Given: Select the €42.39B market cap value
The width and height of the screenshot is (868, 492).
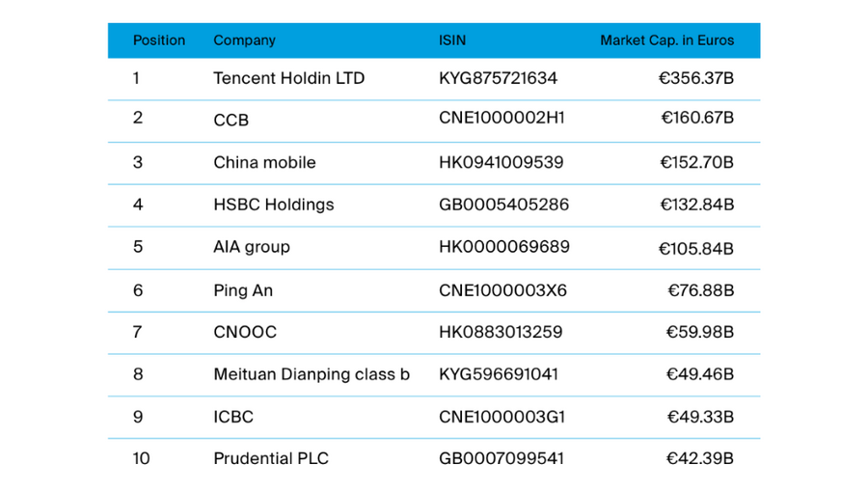Looking at the screenshot, I should 700,459.
